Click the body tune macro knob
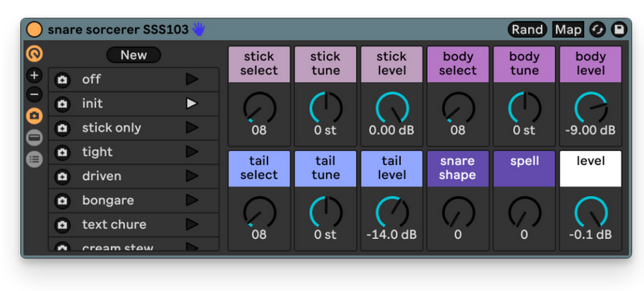644x291 pixels. pos(525,108)
